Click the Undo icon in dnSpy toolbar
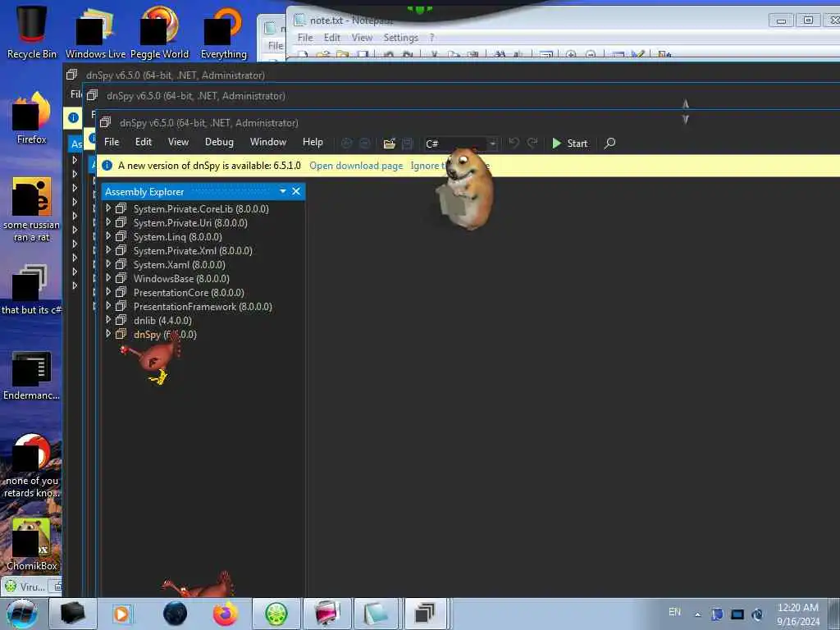Viewport: 840px width, 630px height. point(514,143)
